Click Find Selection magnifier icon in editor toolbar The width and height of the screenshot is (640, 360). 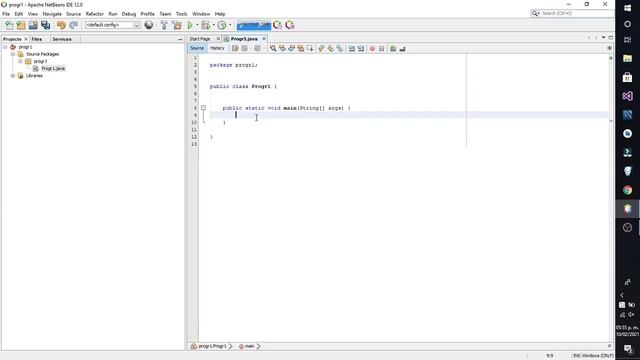click(273, 49)
